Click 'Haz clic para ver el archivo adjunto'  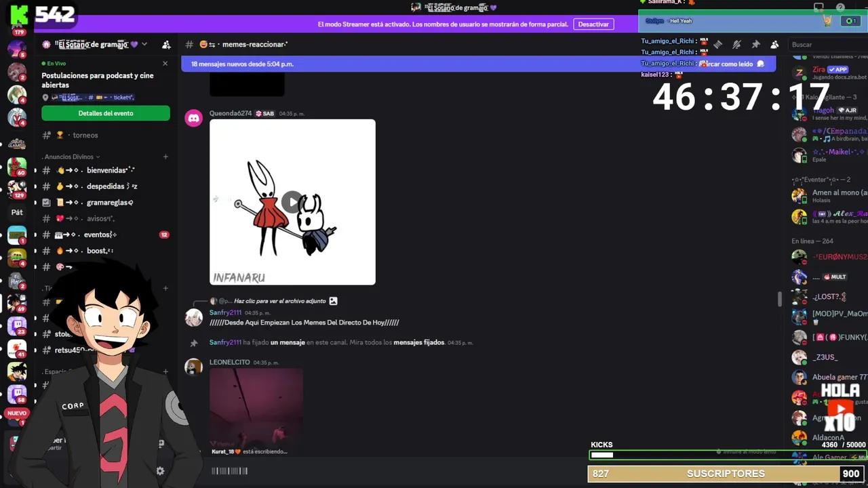279,301
